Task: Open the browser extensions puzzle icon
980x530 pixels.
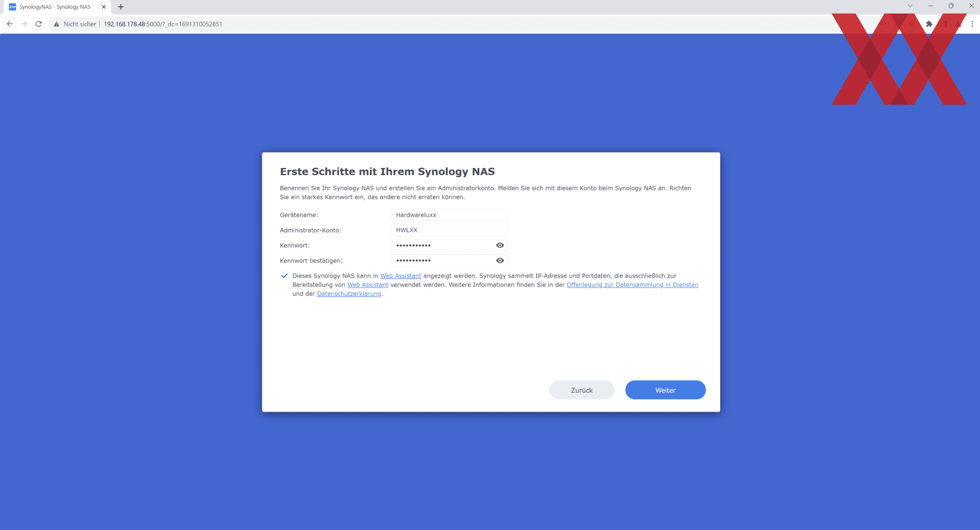Action: [x=929, y=24]
